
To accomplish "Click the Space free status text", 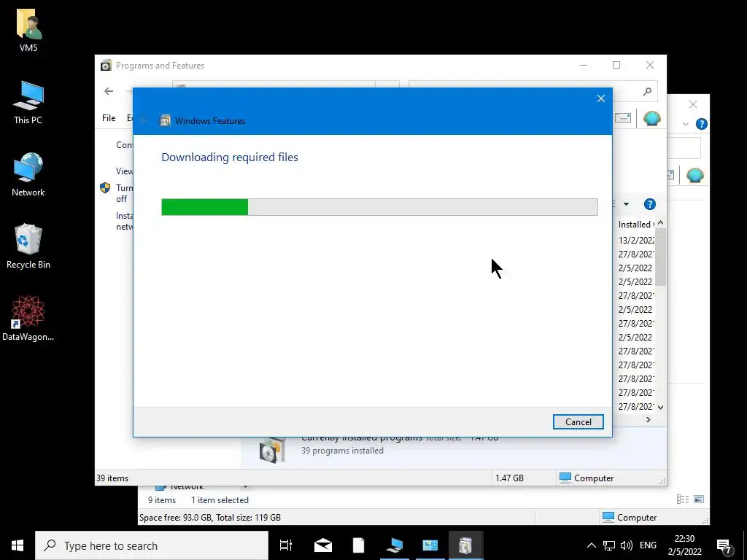I will point(209,517).
